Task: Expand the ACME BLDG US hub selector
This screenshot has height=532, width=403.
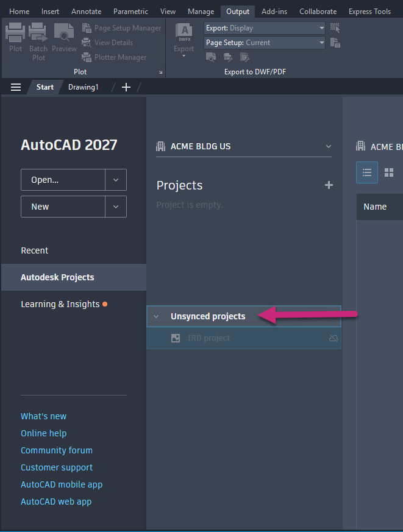Action: [329, 146]
